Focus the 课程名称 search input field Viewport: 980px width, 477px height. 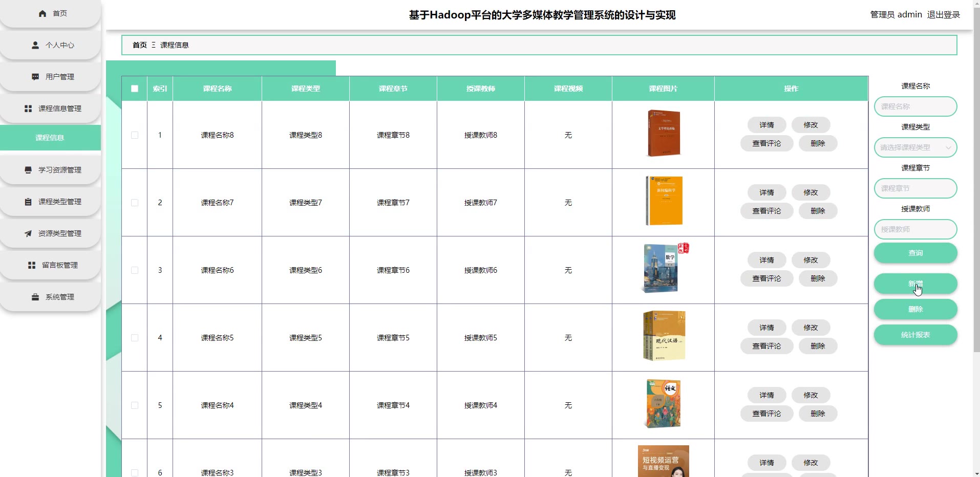tap(915, 106)
